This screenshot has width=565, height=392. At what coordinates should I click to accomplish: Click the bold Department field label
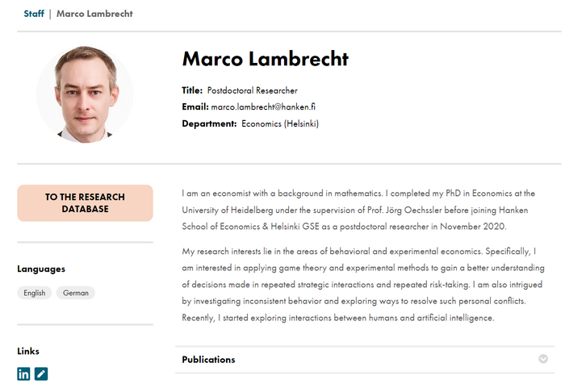pyautogui.click(x=209, y=123)
